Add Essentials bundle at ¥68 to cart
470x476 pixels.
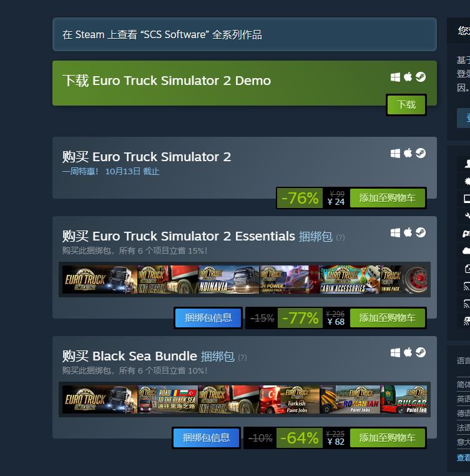[x=388, y=318]
